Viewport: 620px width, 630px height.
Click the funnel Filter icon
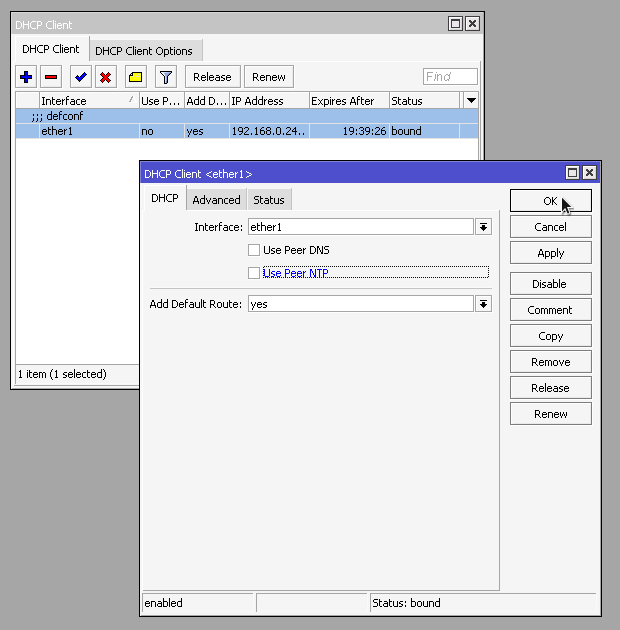coord(166,77)
